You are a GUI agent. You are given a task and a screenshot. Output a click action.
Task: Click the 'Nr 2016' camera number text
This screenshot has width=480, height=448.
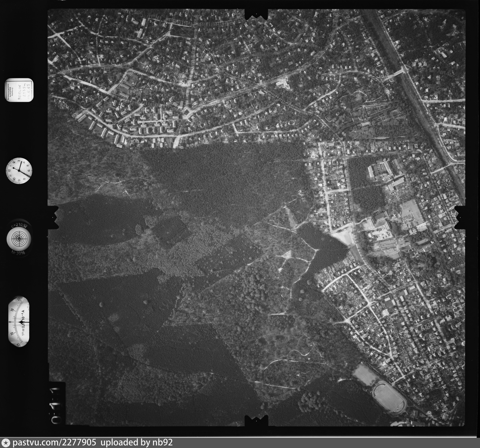pos(18,253)
